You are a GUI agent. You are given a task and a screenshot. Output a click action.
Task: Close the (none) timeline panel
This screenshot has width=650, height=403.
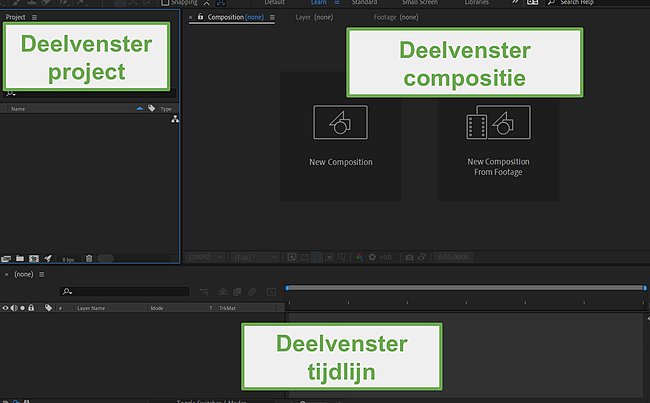coord(6,274)
